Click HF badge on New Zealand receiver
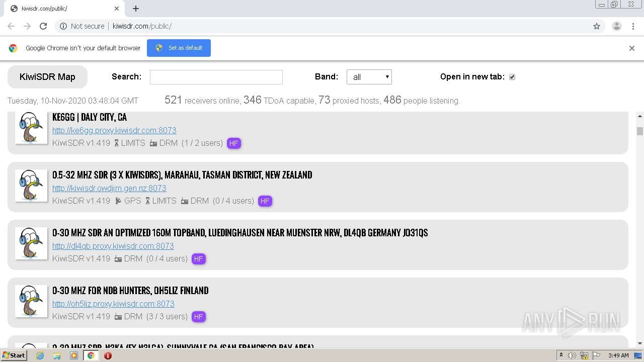The height and width of the screenshot is (362, 644). click(x=265, y=201)
